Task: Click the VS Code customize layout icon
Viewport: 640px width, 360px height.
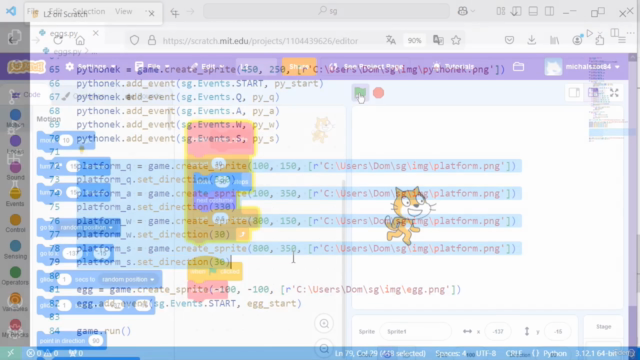Action: (x=501, y=11)
